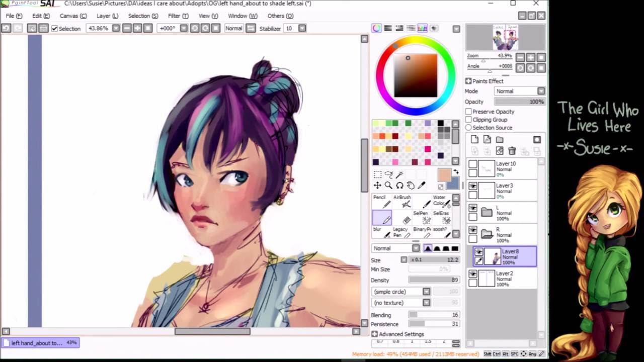
Task: Check the Clipping Group option
Action: point(468,120)
